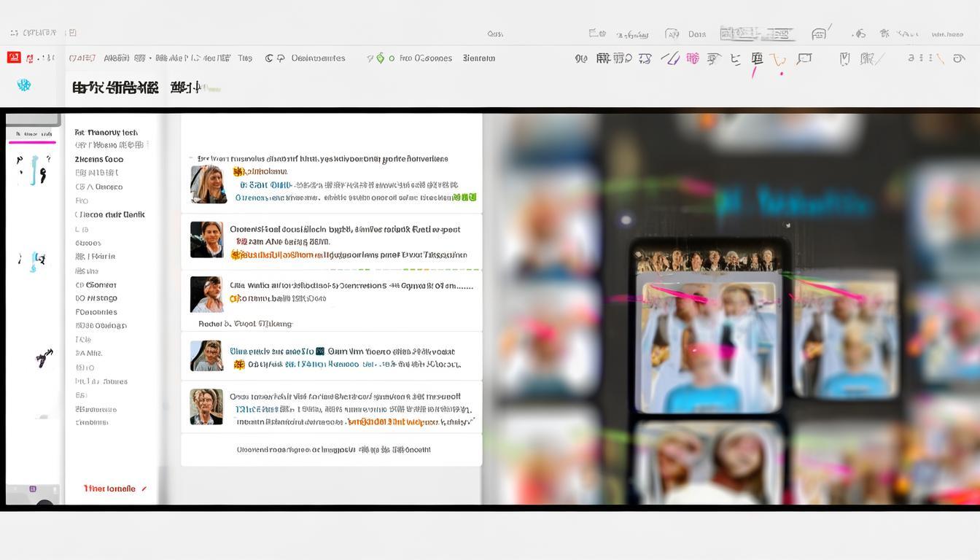Open the speech bubble comment icon in the right toolbar
Image resolution: width=980 pixels, height=560 pixels.
pyautogui.click(x=804, y=58)
